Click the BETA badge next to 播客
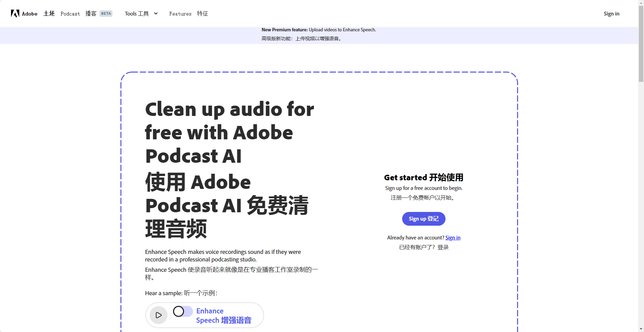Screen dimensions: 644x332 pyautogui.click(x=106, y=13)
